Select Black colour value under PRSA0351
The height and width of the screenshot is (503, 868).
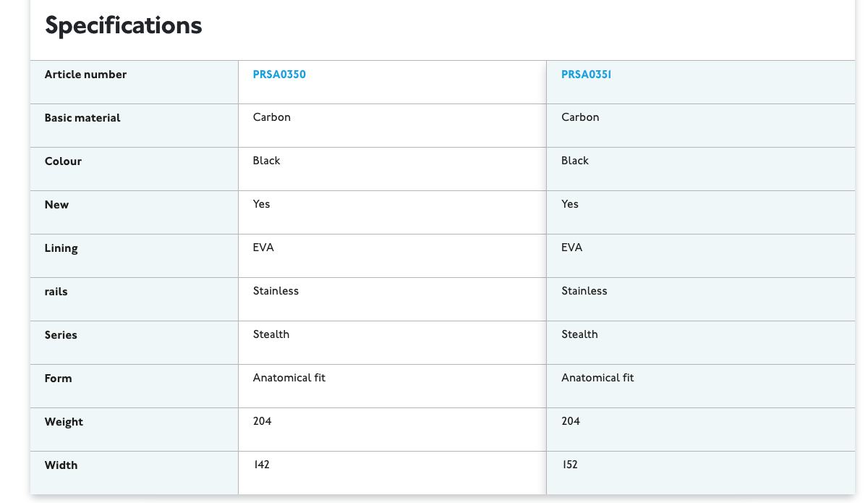click(x=575, y=161)
